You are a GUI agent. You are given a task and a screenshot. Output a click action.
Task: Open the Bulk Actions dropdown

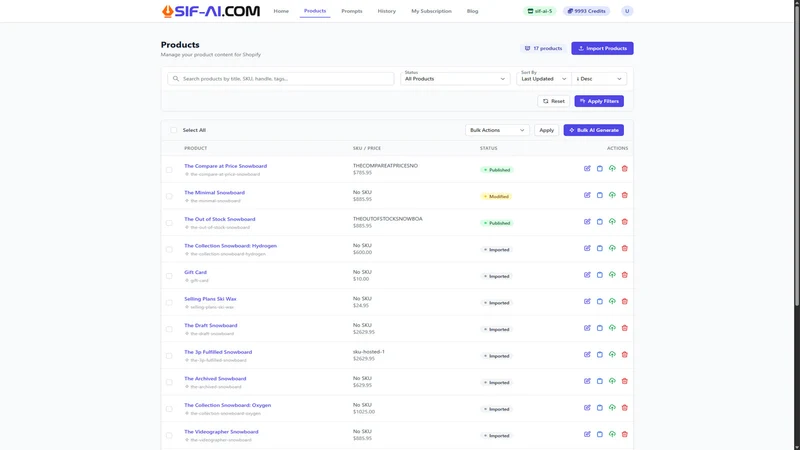[x=497, y=130]
